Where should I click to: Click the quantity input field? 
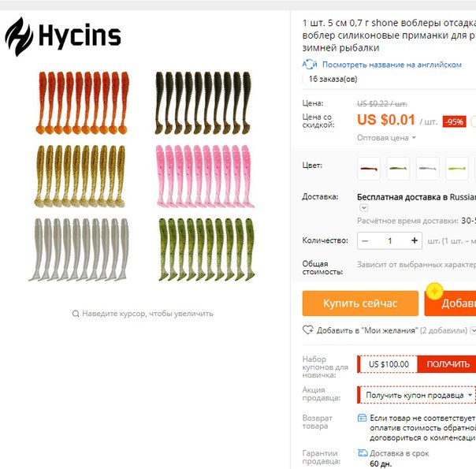point(390,241)
